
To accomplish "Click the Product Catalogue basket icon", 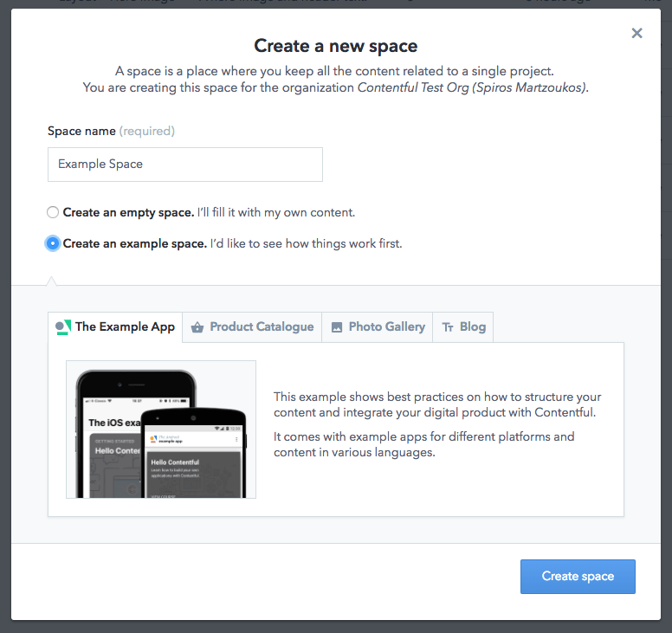I will point(197,327).
